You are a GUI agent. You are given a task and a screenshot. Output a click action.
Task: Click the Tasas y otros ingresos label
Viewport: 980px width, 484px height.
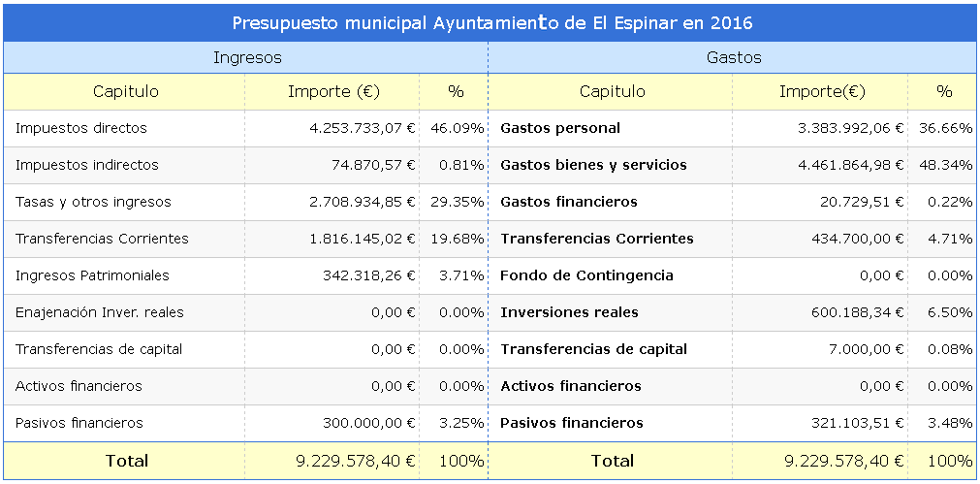(93, 202)
